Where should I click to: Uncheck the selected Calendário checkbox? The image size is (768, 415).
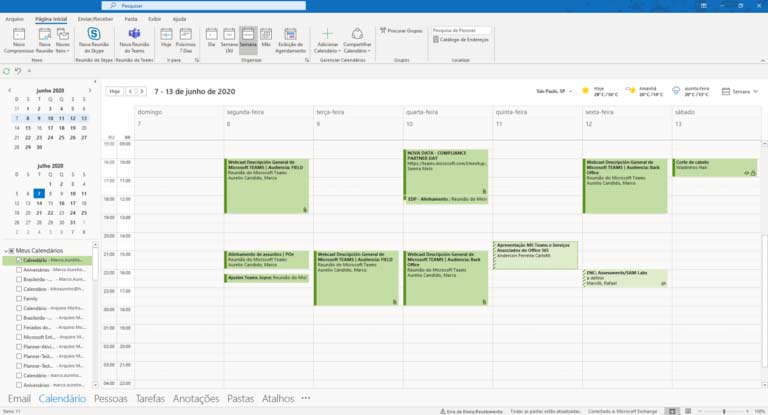tap(19, 260)
